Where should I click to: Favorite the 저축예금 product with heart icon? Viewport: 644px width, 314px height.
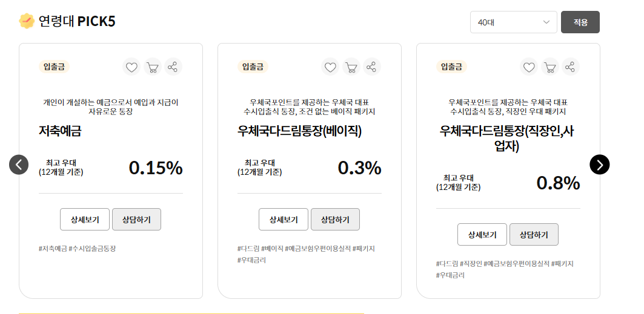click(131, 67)
